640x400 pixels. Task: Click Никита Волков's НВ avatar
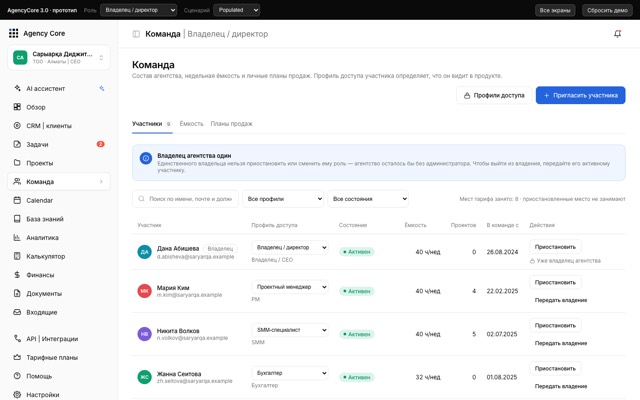[x=144, y=334]
